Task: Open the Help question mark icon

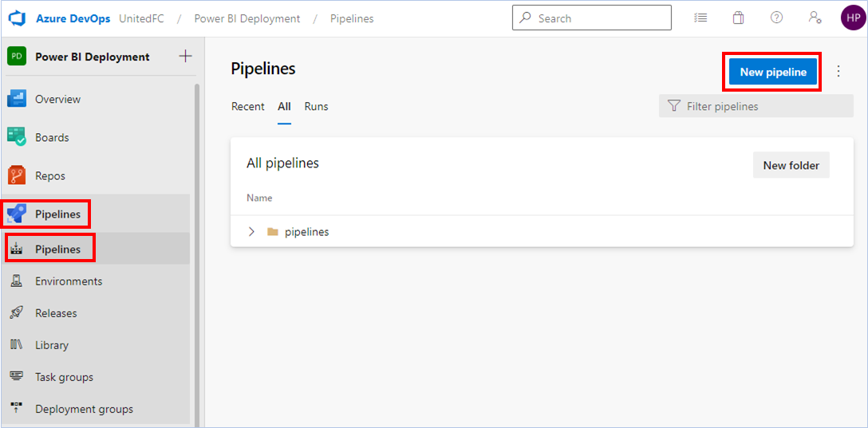Action: [777, 18]
